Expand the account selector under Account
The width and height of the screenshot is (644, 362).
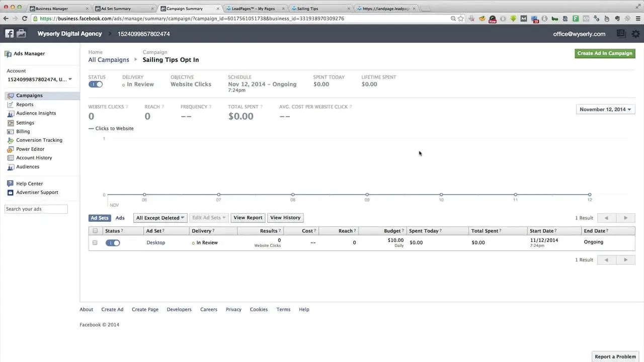tap(40, 79)
